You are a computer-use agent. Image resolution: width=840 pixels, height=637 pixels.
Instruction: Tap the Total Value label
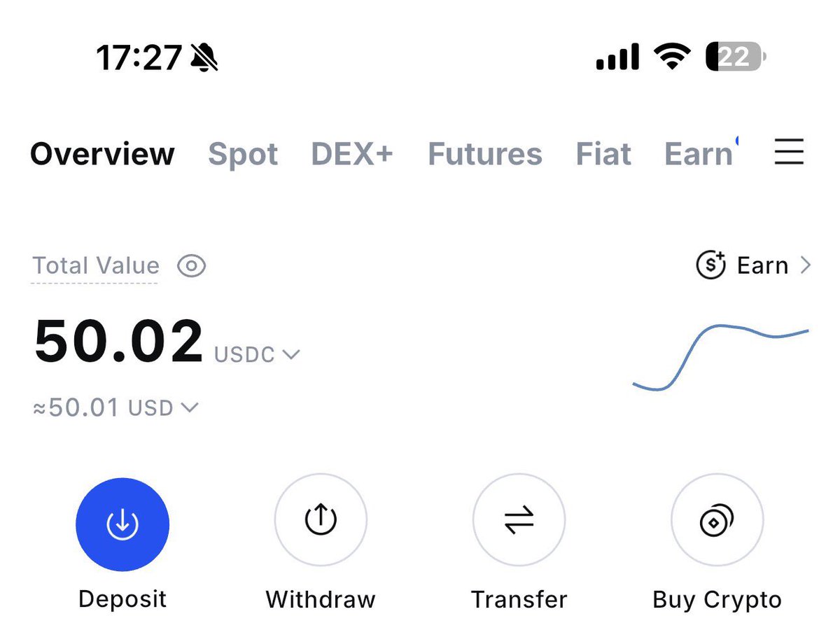[x=96, y=266]
